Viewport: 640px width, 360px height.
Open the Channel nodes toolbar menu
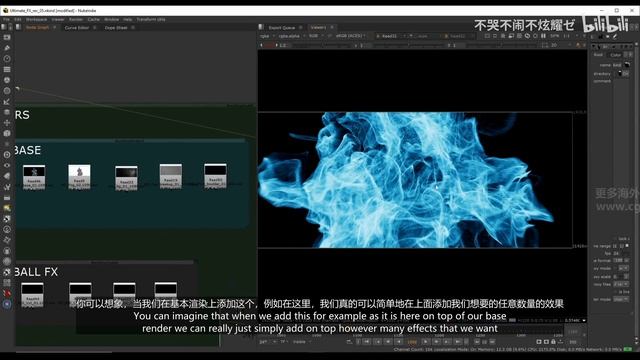[7, 69]
